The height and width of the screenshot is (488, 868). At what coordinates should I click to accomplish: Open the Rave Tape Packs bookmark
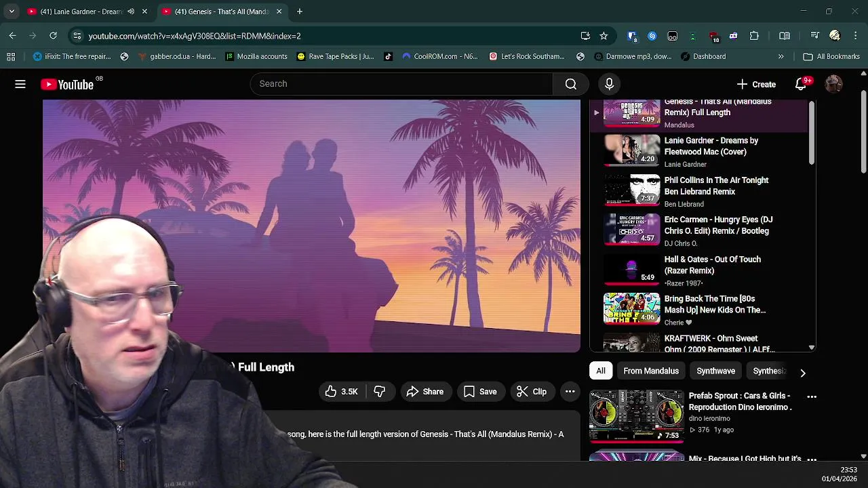pos(335,57)
